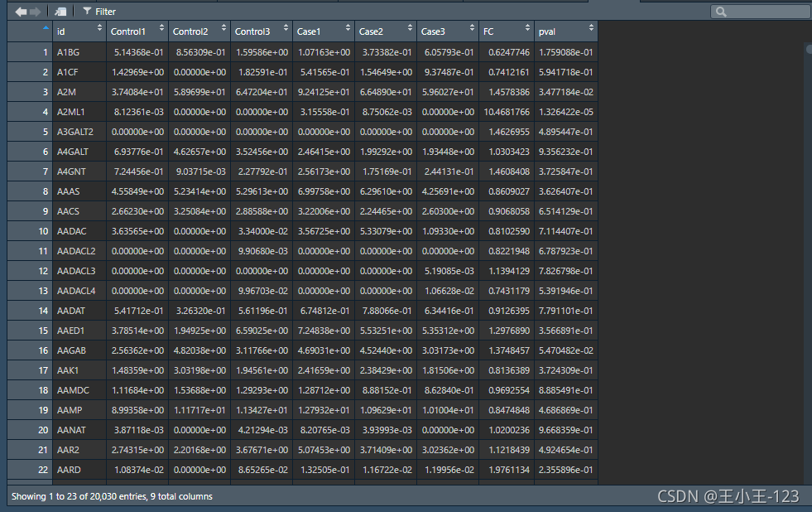Select the AAMP gene cell

tap(79, 410)
